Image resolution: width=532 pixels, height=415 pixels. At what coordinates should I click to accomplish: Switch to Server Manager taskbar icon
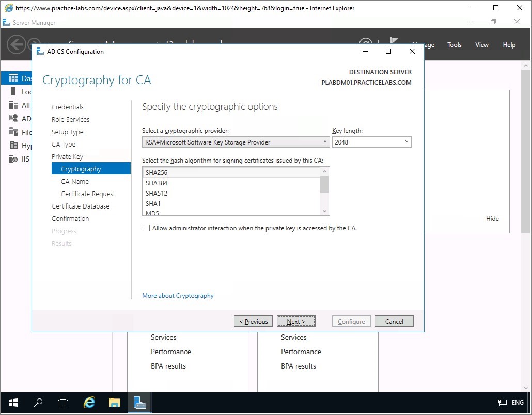139,403
